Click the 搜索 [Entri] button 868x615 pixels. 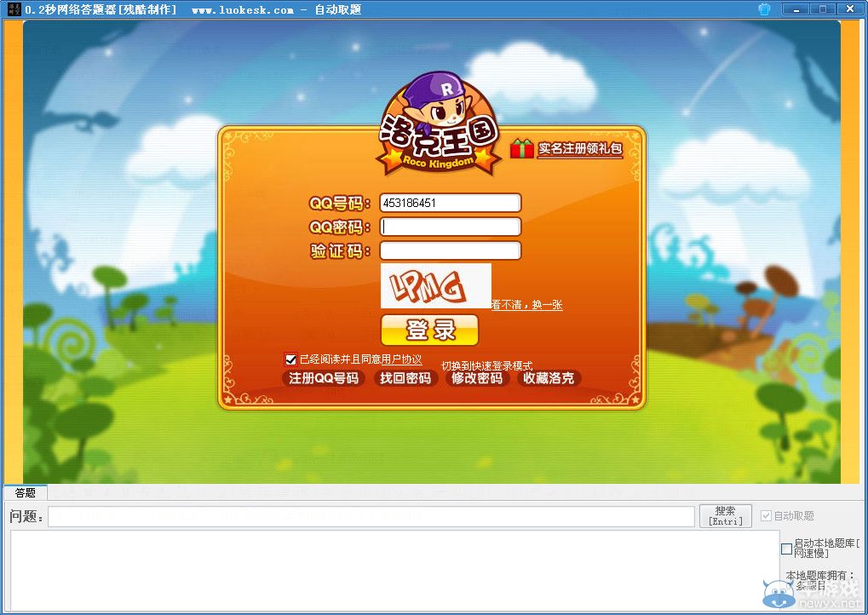click(x=725, y=516)
